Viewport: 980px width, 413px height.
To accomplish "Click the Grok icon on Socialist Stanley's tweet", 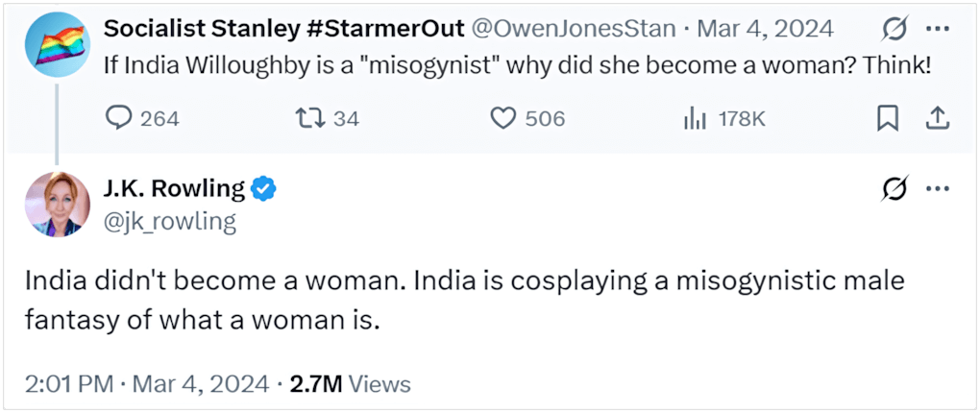I will pos(894,30).
